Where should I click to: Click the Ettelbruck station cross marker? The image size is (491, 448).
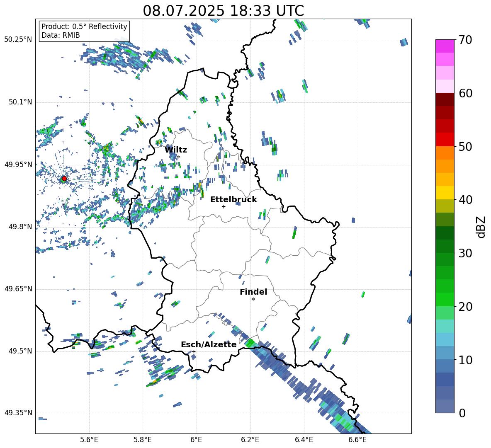(224, 206)
